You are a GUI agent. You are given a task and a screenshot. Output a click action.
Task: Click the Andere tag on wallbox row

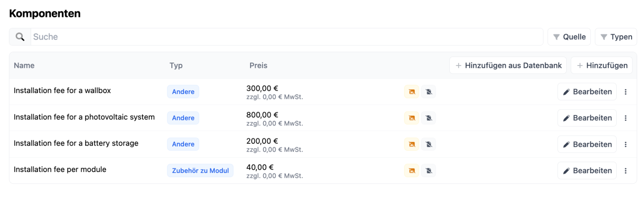click(x=183, y=92)
